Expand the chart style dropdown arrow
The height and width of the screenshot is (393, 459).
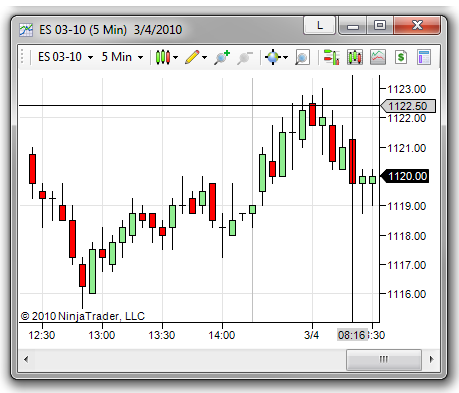[x=175, y=57]
